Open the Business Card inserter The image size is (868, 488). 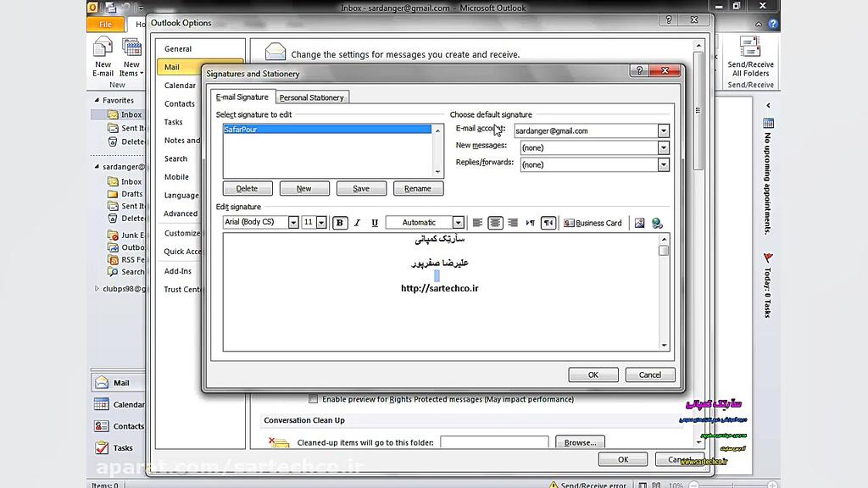[x=593, y=223]
